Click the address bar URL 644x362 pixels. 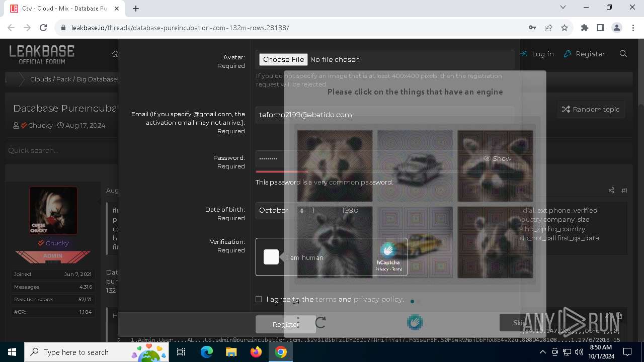tap(180, 28)
